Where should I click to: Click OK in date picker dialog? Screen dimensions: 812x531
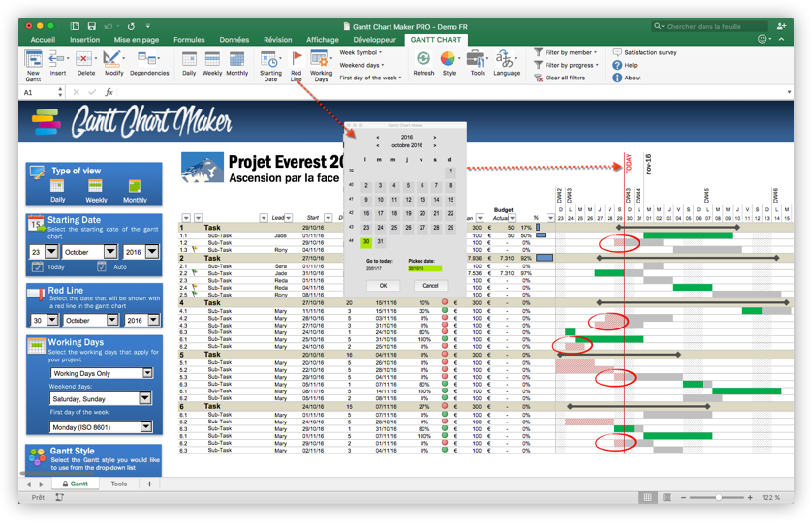point(383,286)
